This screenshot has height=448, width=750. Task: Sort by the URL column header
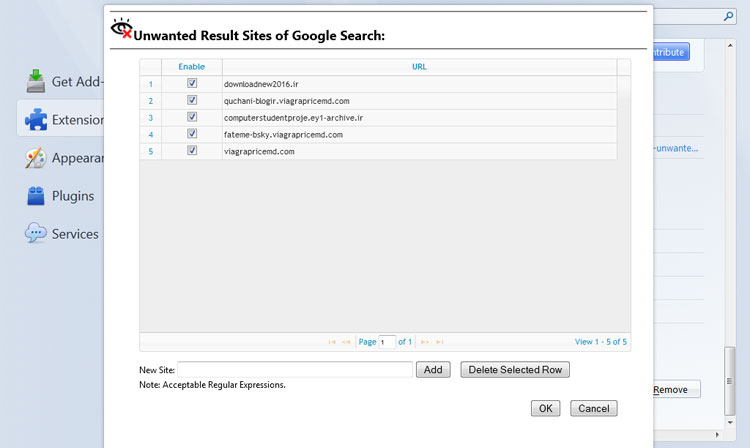tap(419, 67)
